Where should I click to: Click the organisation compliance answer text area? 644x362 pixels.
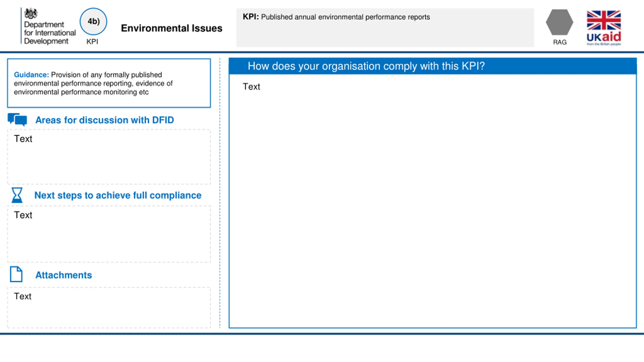pos(433,201)
